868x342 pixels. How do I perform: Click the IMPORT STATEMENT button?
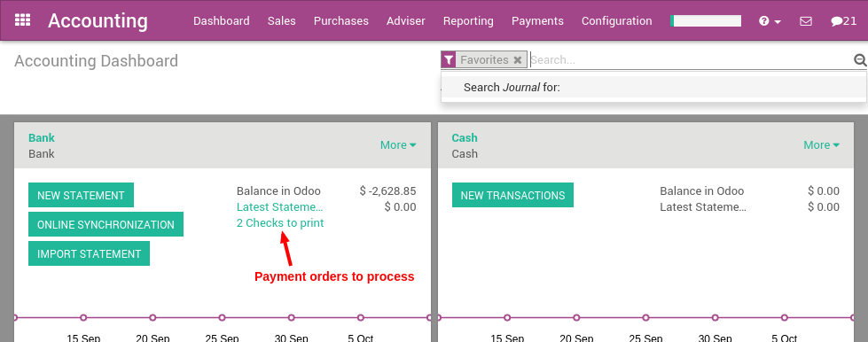click(x=90, y=254)
